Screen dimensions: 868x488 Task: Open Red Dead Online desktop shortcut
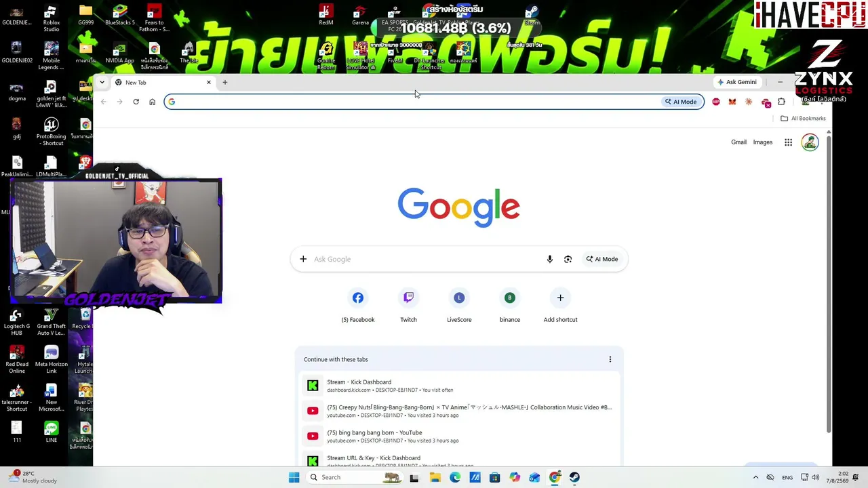(17, 360)
